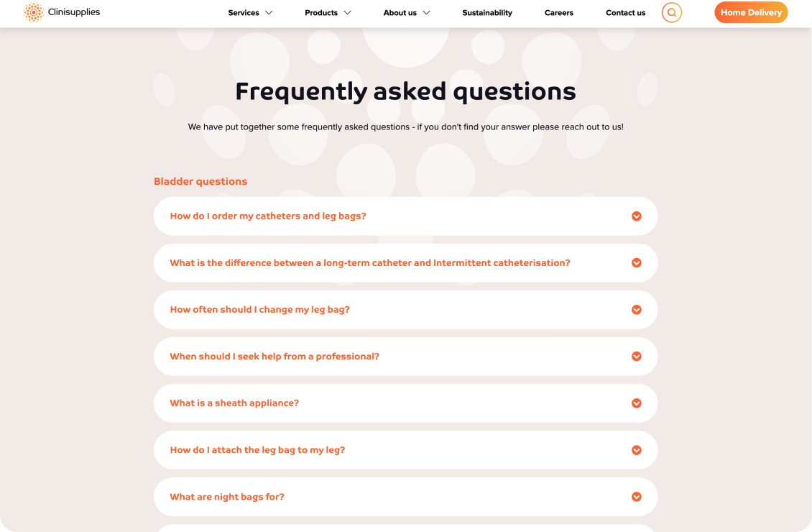Go to the Sustainability page
Viewport: 812px width, 532px height.
click(x=487, y=13)
